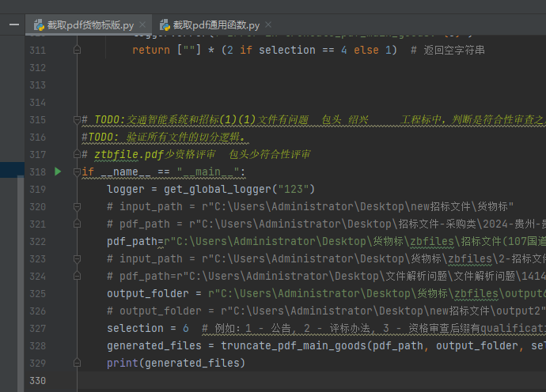This screenshot has width=546, height=392.
Task: Toggle the fold marker at line 323
Action: (x=77, y=258)
